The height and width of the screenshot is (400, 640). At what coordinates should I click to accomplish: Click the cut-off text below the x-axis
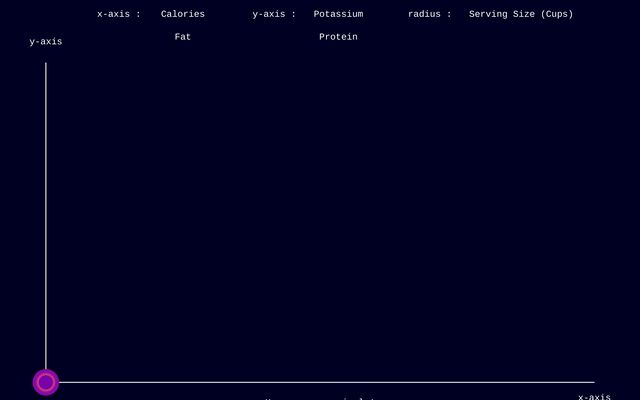(x=320, y=398)
